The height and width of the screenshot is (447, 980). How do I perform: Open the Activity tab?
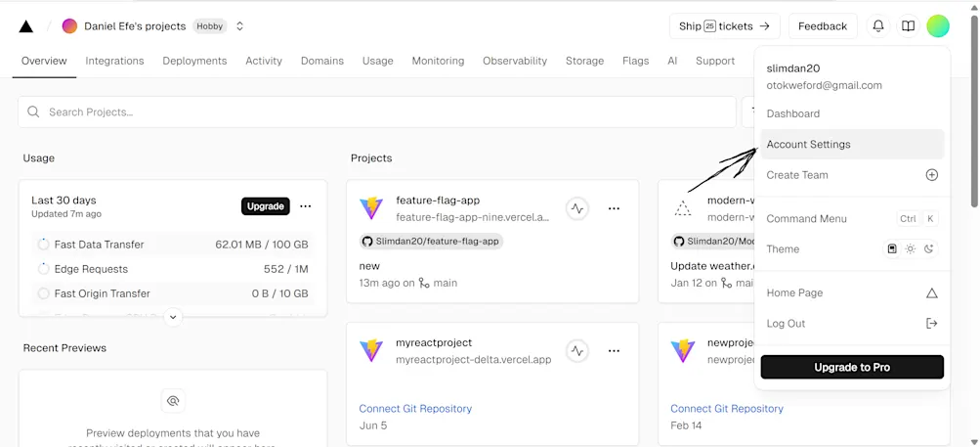264,61
